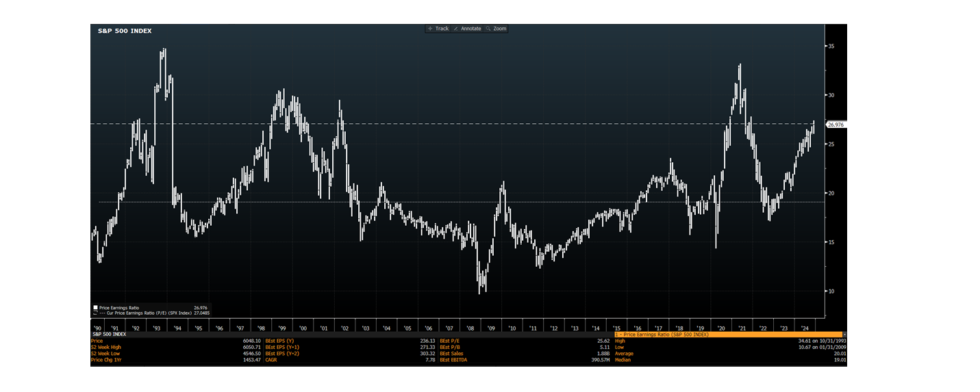The width and height of the screenshot is (980, 392).
Task: Open the Price Earnings Ratio statistics dropdown header
Action: (731, 335)
